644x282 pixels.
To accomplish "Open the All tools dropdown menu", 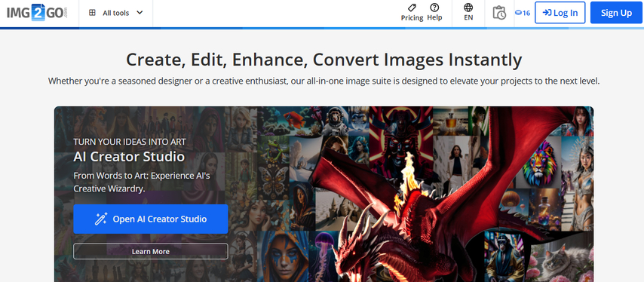I will pos(116,13).
